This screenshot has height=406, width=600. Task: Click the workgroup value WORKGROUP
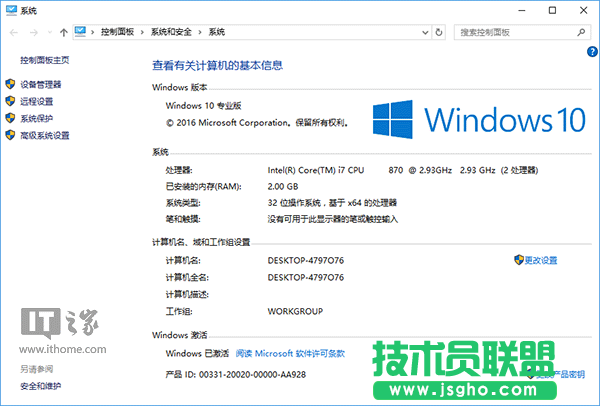point(295,311)
